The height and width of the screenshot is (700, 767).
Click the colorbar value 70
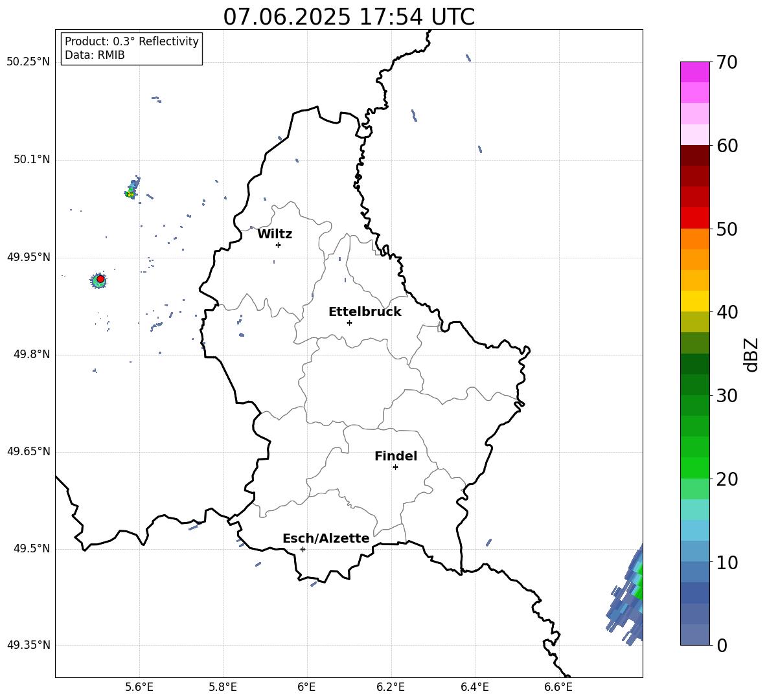pyautogui.click(x=727, y=62)
